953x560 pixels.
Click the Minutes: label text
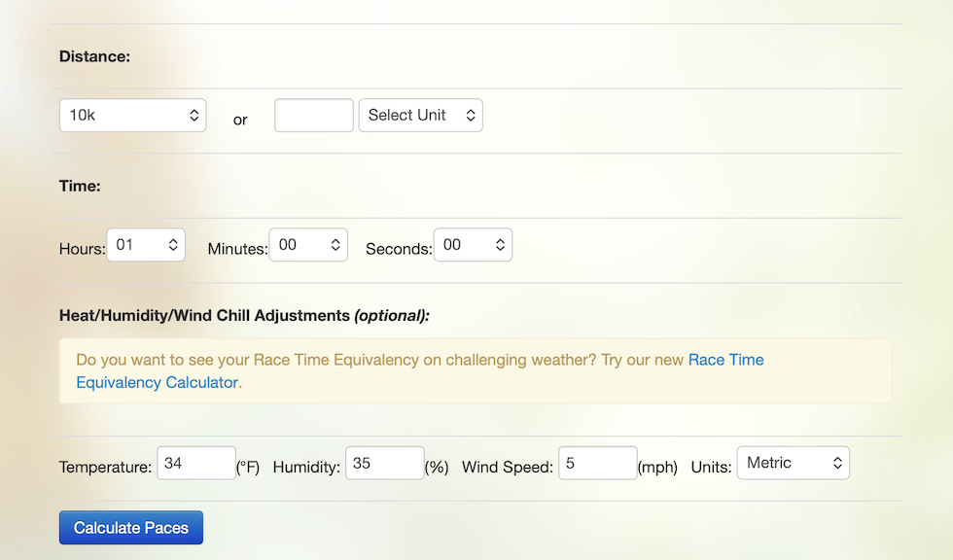click(237, 249)
